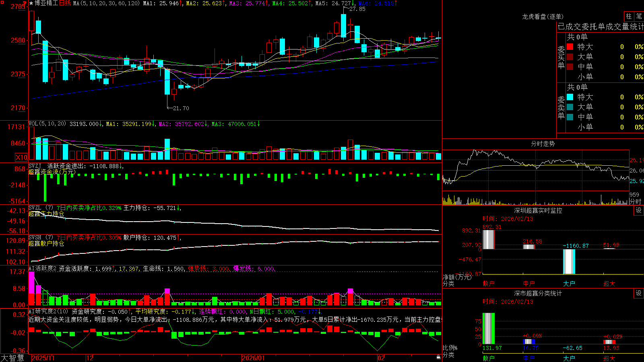
Task: Click the cyan 特大 sell-order swatch
Action: [570, 97]
